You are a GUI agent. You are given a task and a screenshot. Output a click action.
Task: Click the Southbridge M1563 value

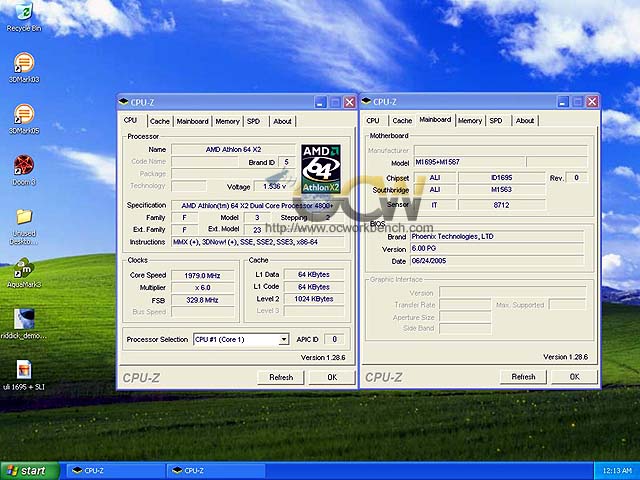(502, 189)
